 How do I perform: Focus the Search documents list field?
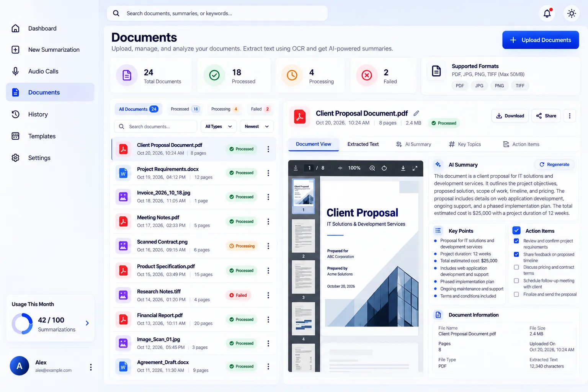(x=155, y=126)
